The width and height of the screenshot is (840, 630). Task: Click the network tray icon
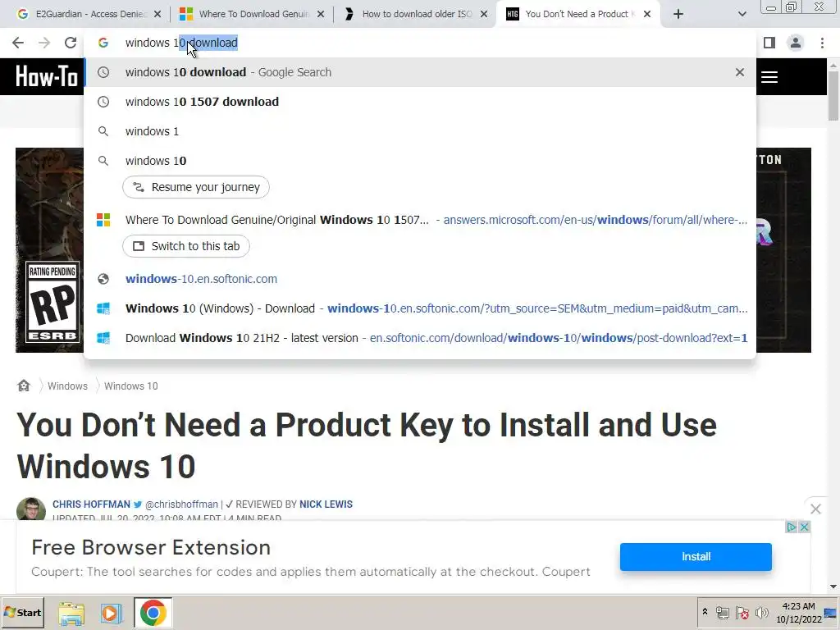(x=722, y=612)
